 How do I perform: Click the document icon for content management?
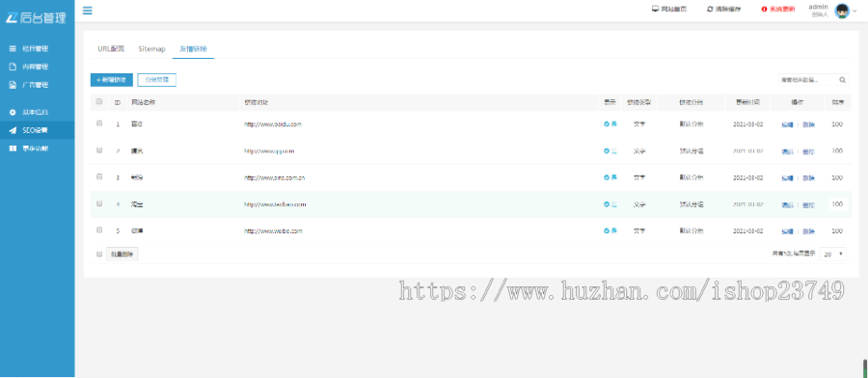[x=13, y=67]
